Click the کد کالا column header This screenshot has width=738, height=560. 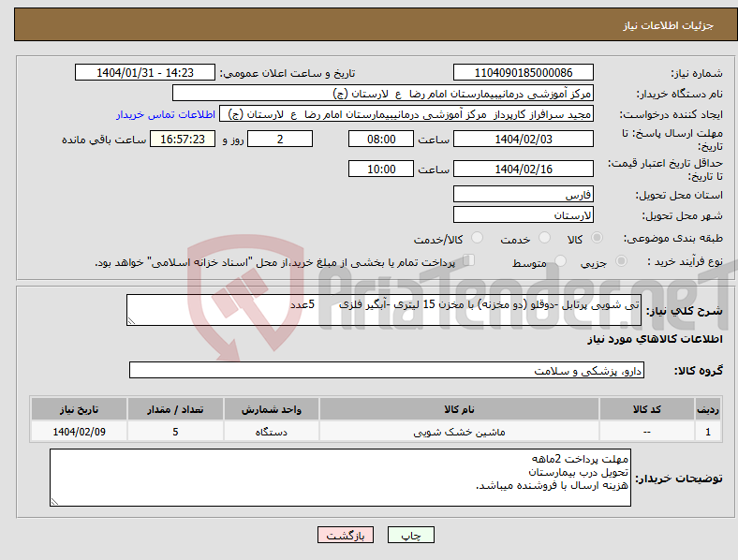(x=647, y=409)
